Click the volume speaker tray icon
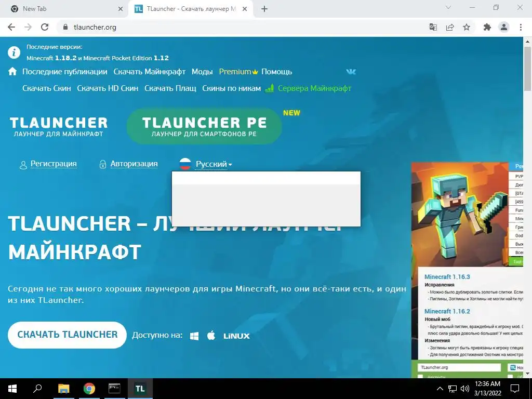The width and height of the screenshot is (532, 399). coord(465,389)
